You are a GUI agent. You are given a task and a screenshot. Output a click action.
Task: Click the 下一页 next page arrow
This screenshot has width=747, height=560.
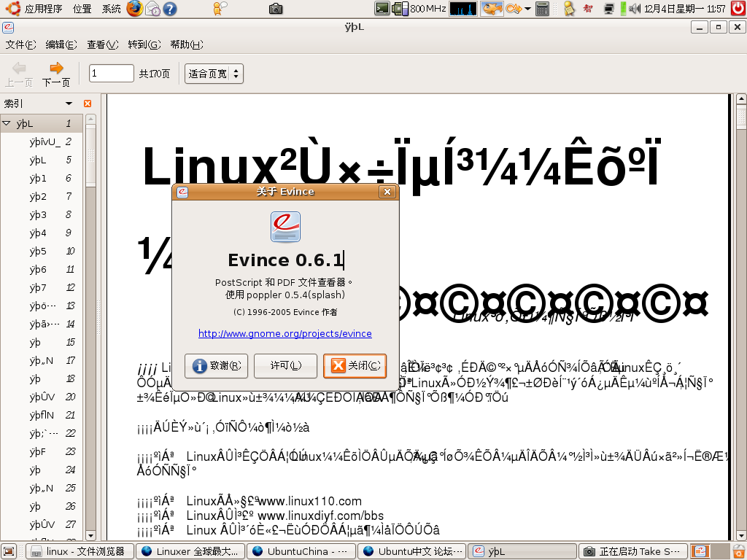(56, 74)
